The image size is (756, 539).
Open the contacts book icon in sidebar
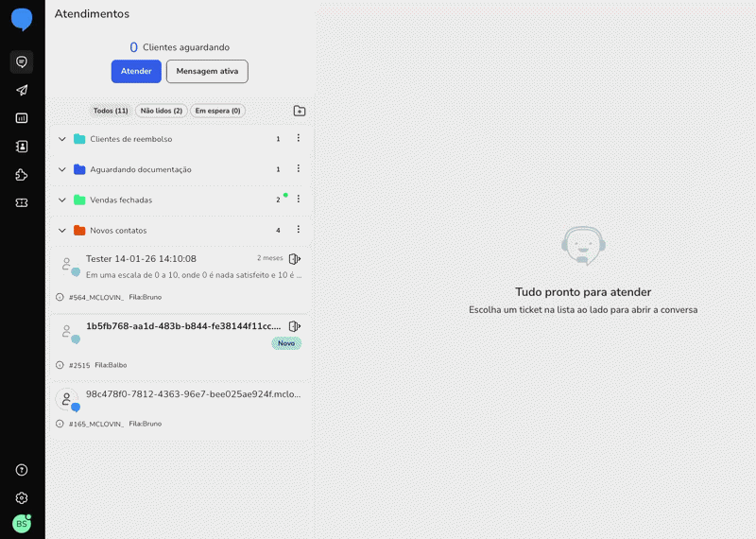tap(22, 147)
